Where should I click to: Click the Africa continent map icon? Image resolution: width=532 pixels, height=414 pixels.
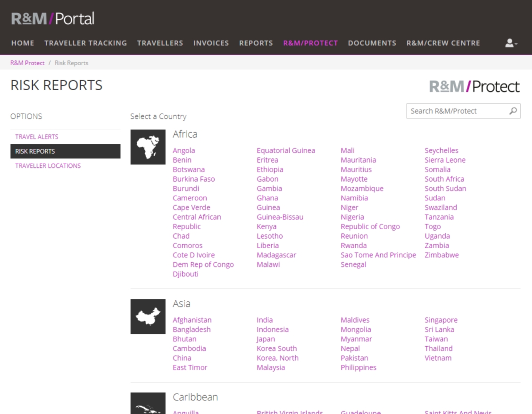pyautogui.click(x=148, y=147)
